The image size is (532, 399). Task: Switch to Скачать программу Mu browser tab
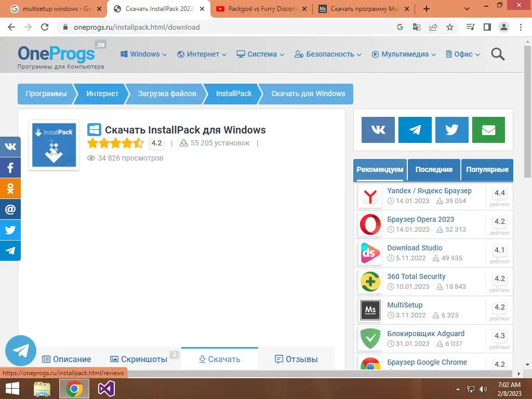[x=363, y=9]
